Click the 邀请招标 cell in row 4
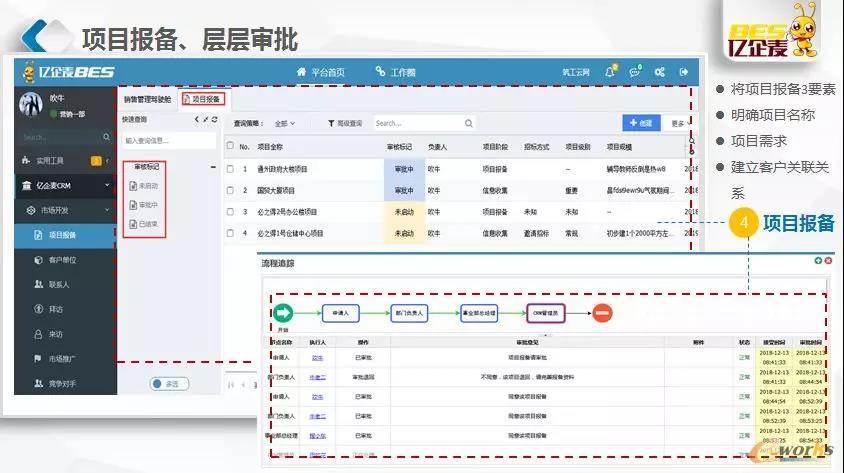 tap(536, 234)
